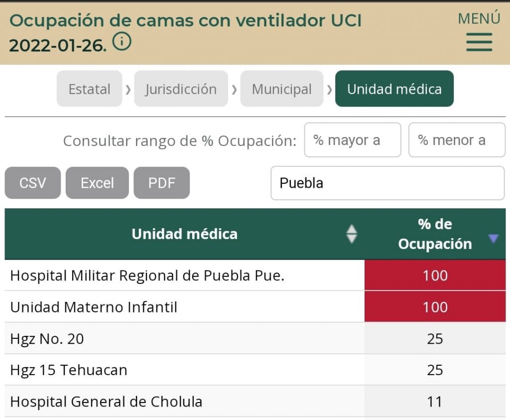
Task: Open the MENÚ hamburger icon
Action: 478,42
